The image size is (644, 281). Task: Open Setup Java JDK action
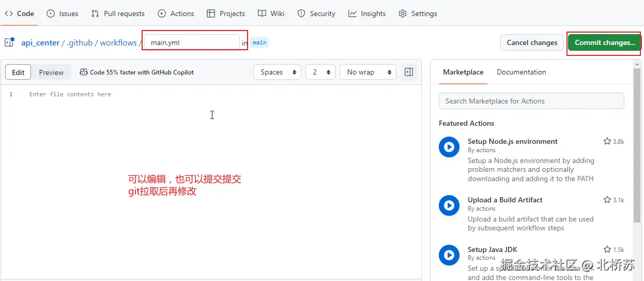492,249
